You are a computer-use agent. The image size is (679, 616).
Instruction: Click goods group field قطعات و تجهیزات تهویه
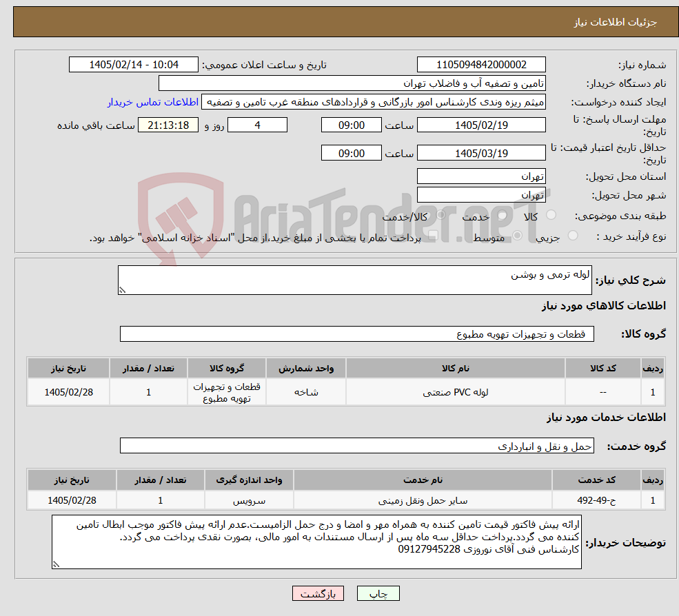click(357, 333)
